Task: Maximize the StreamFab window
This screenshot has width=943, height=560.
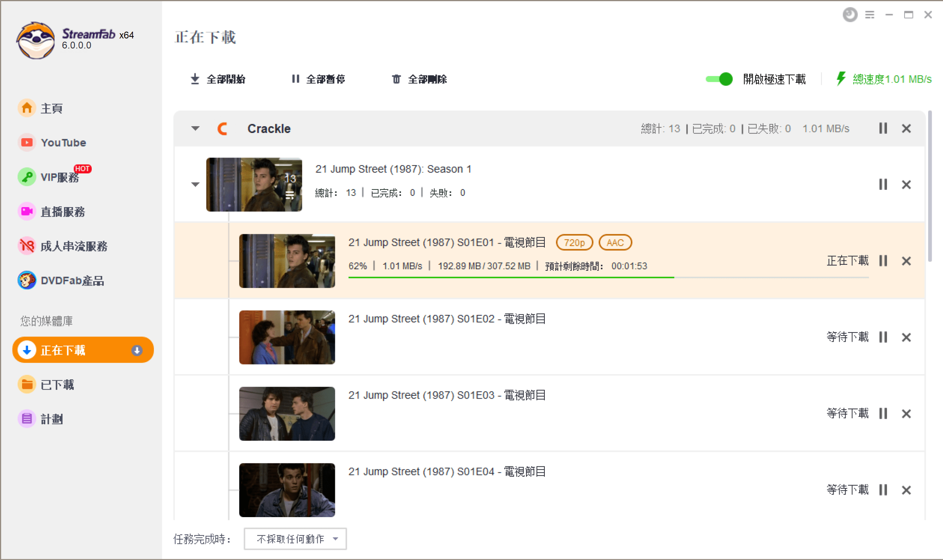Action: click(909, 15)
